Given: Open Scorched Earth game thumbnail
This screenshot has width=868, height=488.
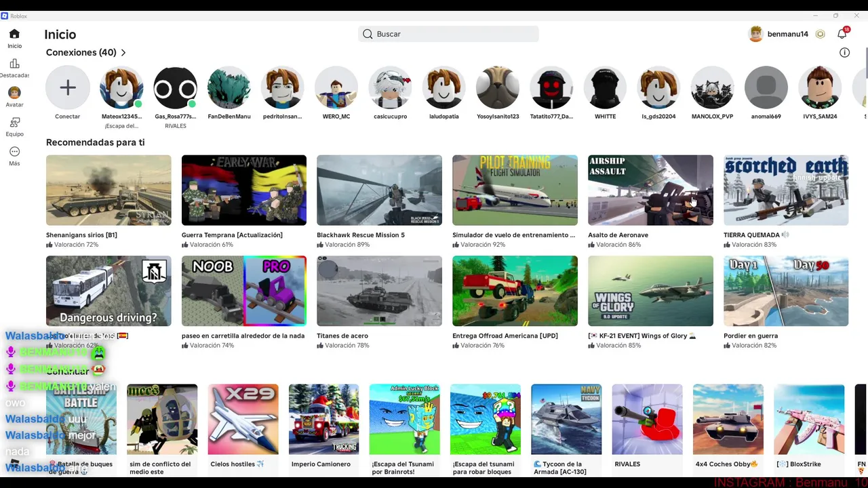Looking at the screenshot, I should (x=786, y=190).
